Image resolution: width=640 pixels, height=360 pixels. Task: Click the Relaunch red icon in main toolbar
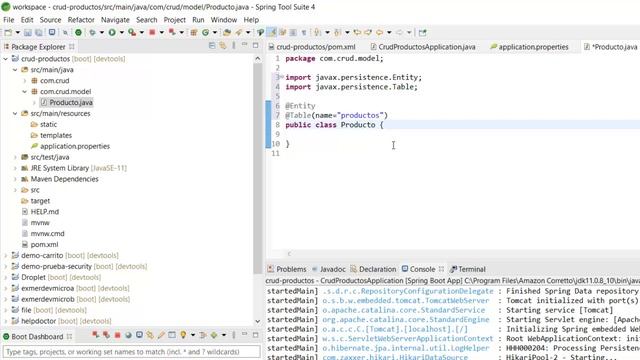172,32
